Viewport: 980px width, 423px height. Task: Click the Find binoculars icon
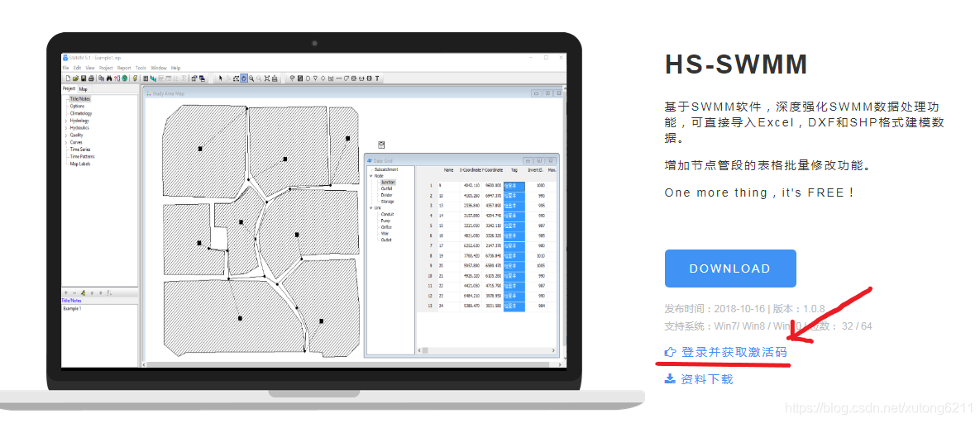point(109,78)
